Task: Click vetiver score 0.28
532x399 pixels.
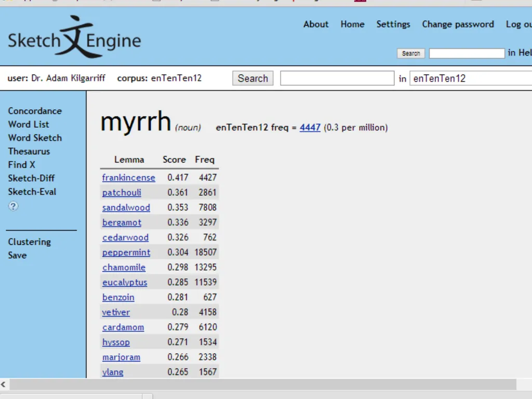Action: click(x=180, y=312)
